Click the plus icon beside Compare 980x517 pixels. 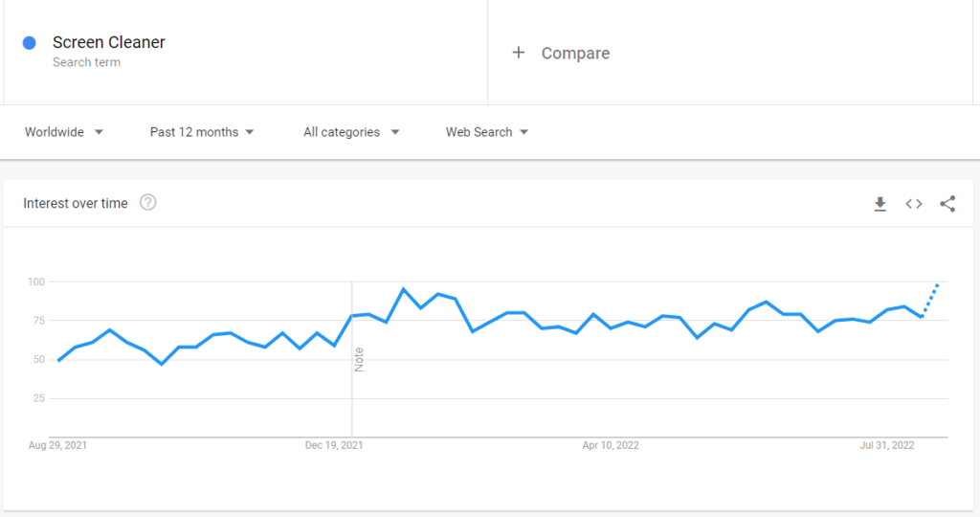coord(518,53)
